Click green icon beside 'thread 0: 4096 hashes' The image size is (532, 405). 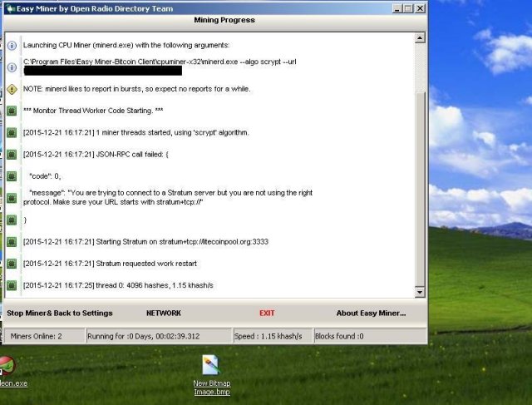[x=12, y=285]
